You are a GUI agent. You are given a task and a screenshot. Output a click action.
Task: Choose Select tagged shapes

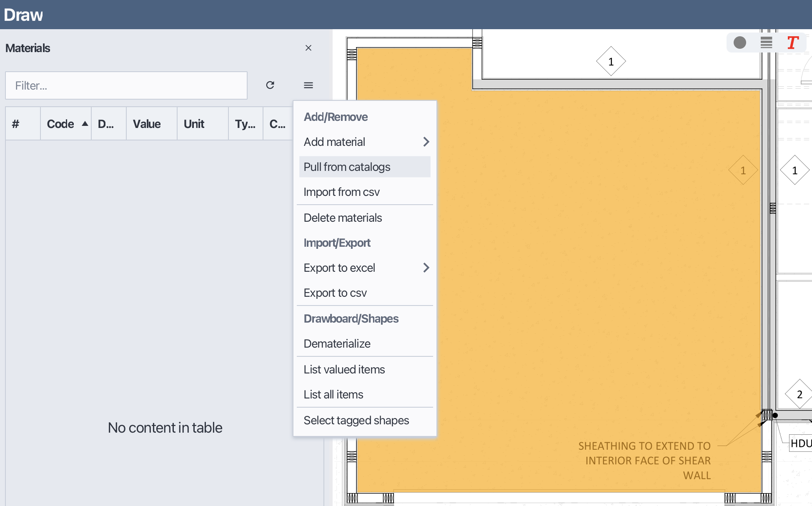coord(356,420)
